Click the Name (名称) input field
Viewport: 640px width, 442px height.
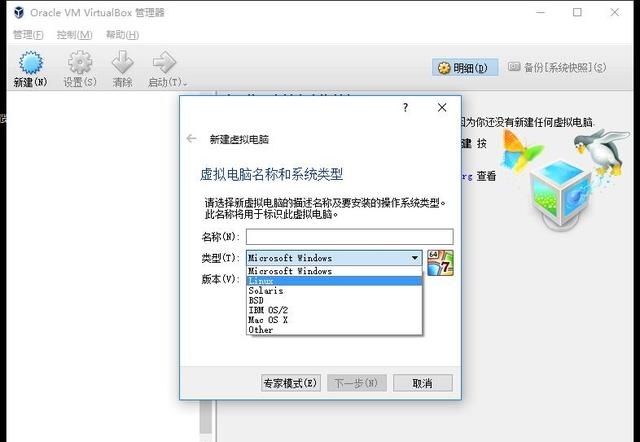coord(349,237)
